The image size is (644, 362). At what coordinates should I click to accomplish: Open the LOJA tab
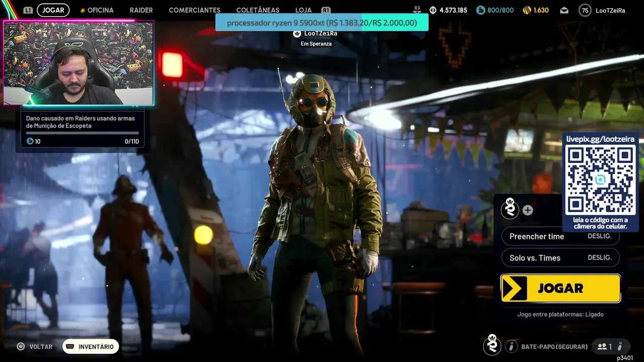click(x=303, y=10)
